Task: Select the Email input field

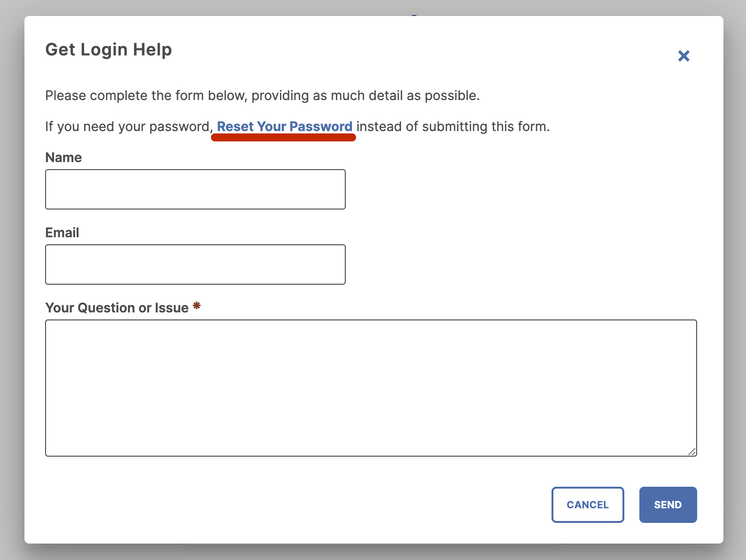Action: (195, 264)
